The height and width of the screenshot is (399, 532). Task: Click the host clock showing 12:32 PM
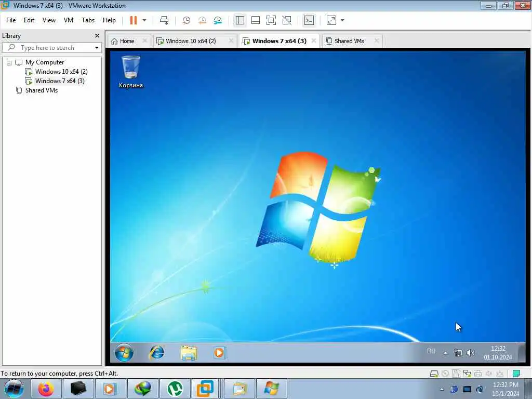[506, 389]
